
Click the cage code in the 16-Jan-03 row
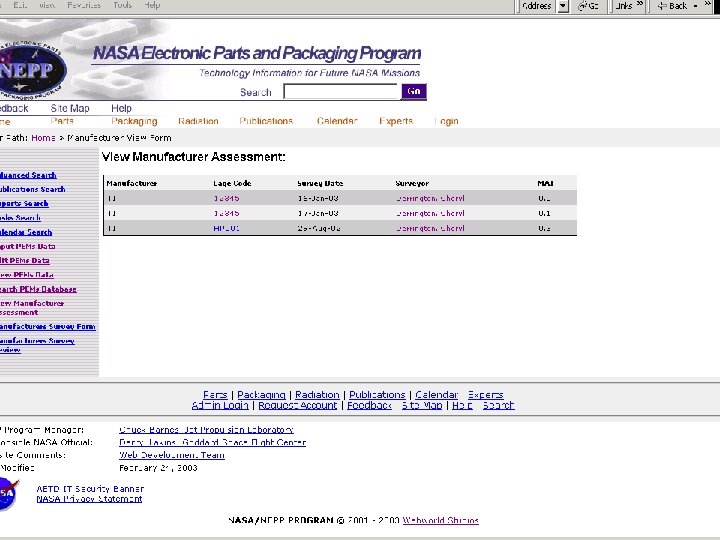pyautogui.click(x=226, y=198)
